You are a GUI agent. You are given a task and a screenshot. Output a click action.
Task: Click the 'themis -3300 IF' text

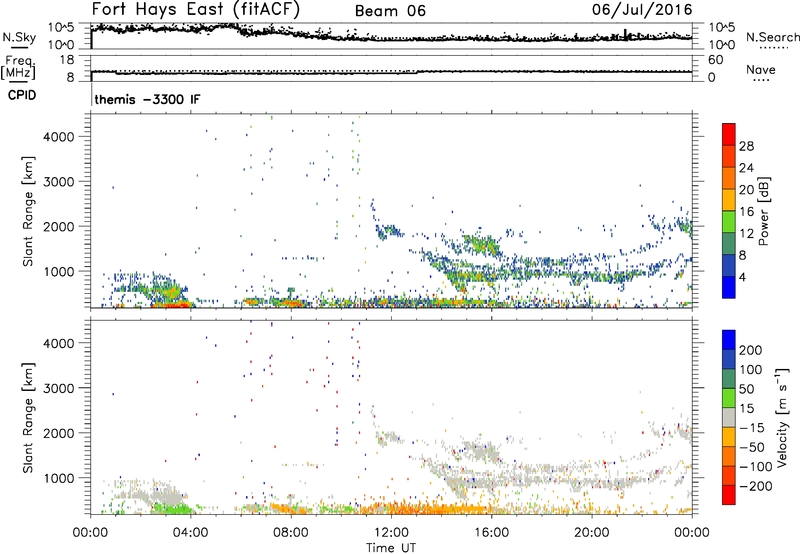(147, 99)
